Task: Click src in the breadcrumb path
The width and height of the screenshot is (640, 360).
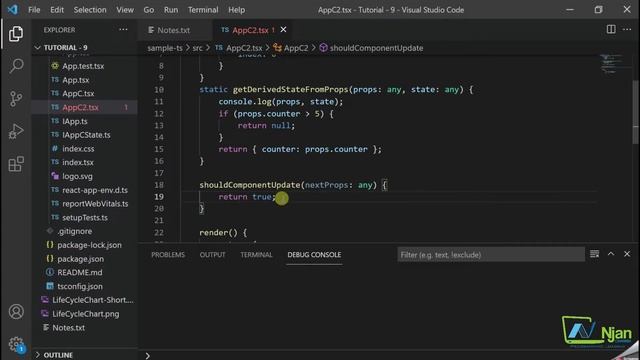Action: pos(198,48)
